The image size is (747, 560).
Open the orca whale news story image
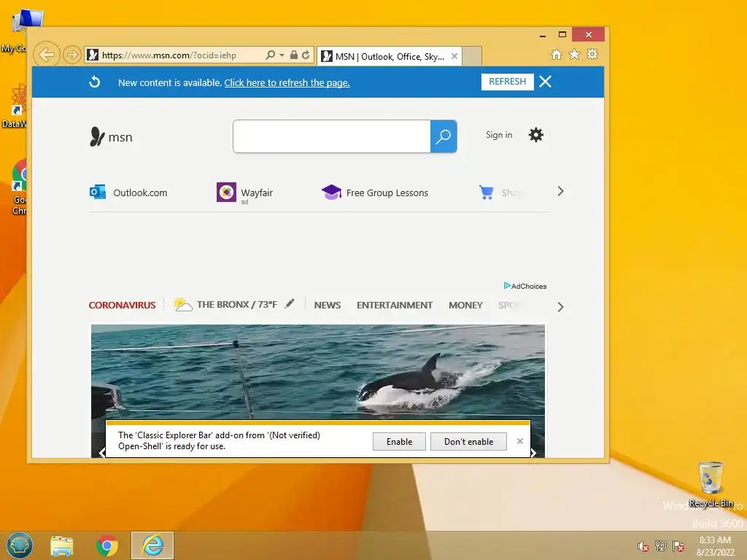[x=318, y=371]
